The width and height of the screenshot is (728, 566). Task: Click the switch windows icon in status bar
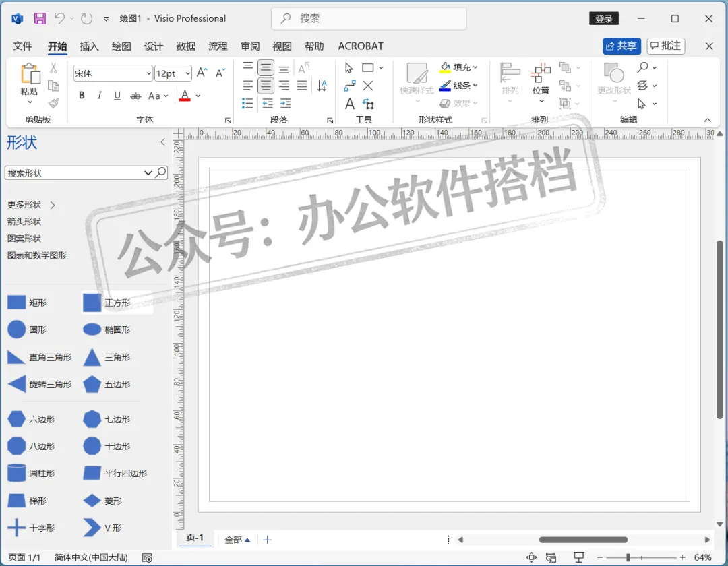[x=551, y=557]
